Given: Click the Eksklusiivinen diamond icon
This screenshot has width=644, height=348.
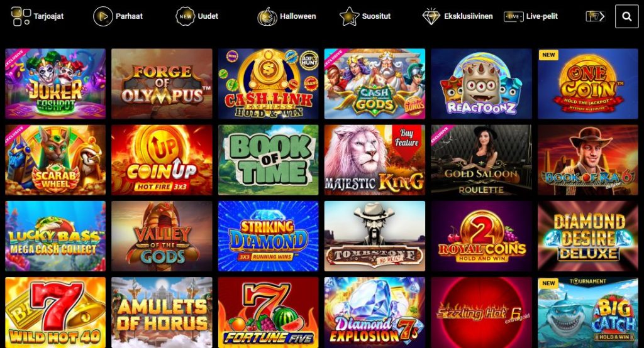Looking at the screenshot, I should (x=431, y=16).
